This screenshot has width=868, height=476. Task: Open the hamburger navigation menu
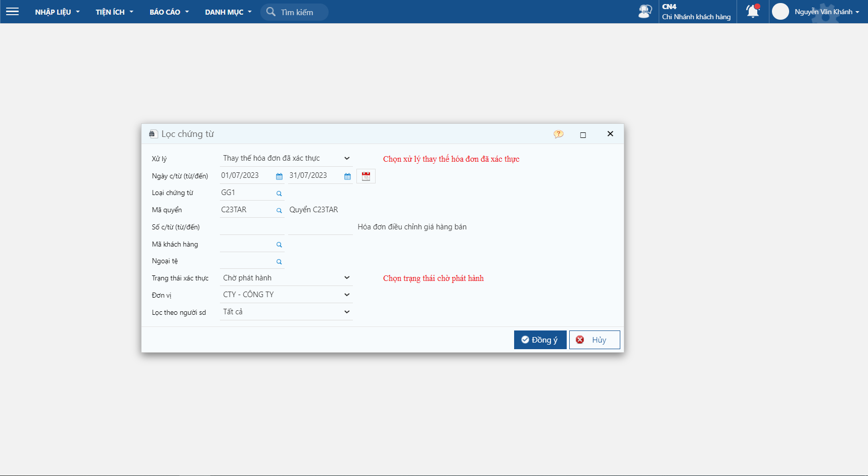(x=12, y=12)
